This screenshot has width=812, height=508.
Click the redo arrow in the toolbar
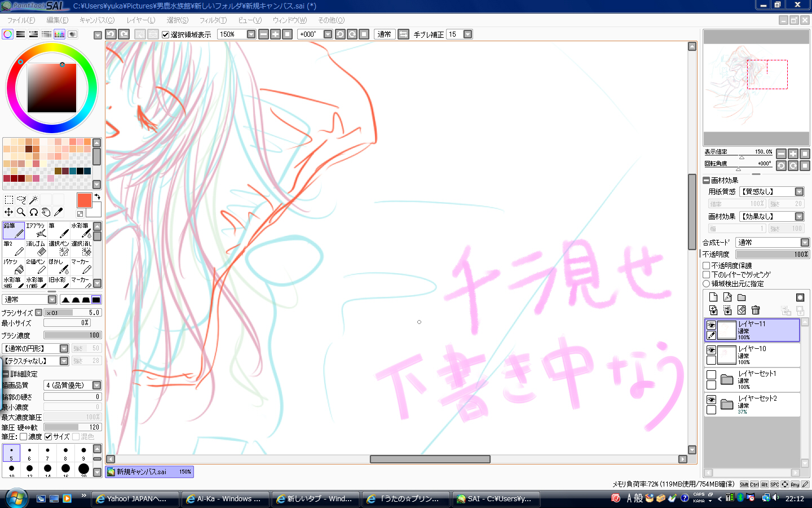(x=123, y=34)
